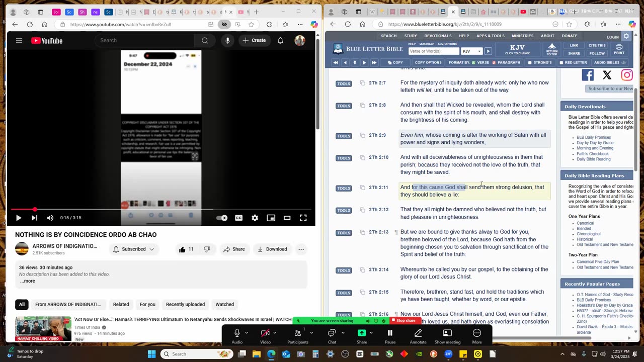Open the AUDIO BIBLES menu

pos(609,63)
